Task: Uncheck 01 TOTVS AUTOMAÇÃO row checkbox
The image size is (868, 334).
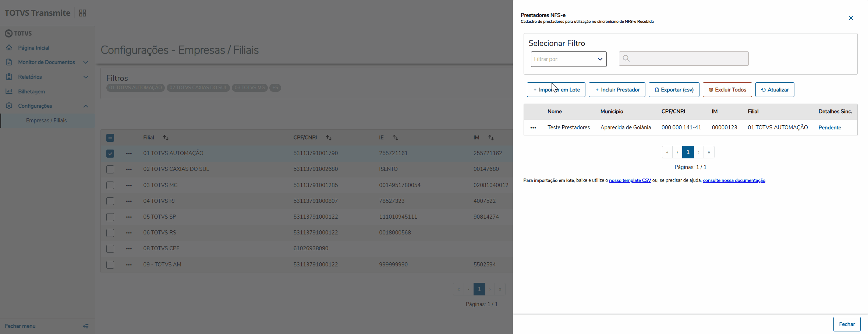Action: pyautogui.click(x=110, y=154)
